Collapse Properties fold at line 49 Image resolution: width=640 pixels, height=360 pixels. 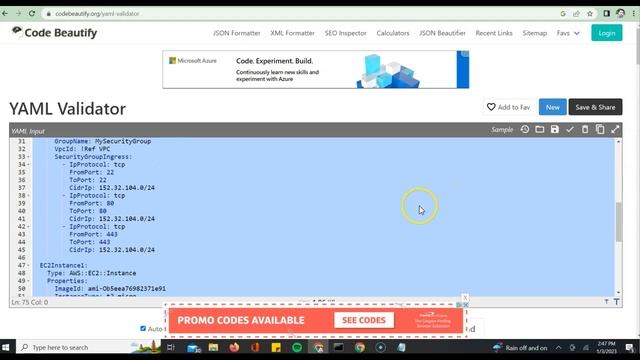pos(28,281)
